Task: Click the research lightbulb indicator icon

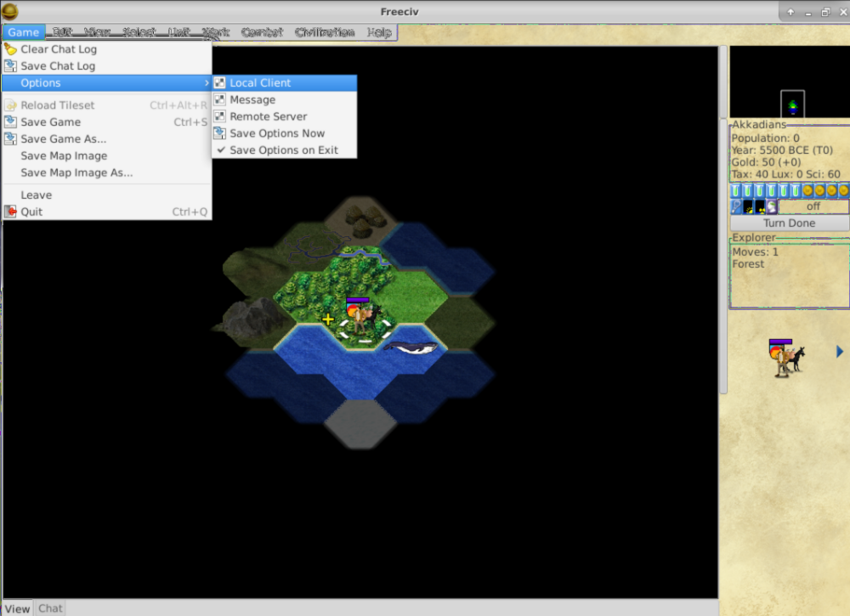Action: click(737, 206)
